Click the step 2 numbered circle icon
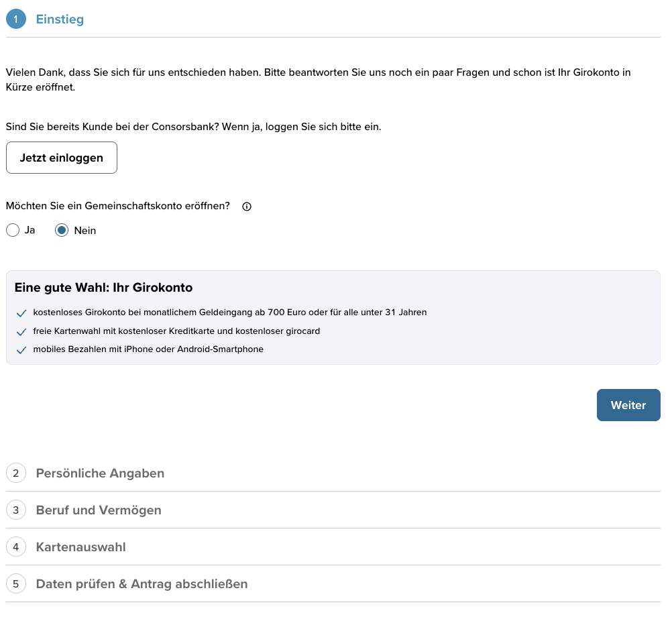This screenshot has width=672, height=619. click(x=15, y=473)
